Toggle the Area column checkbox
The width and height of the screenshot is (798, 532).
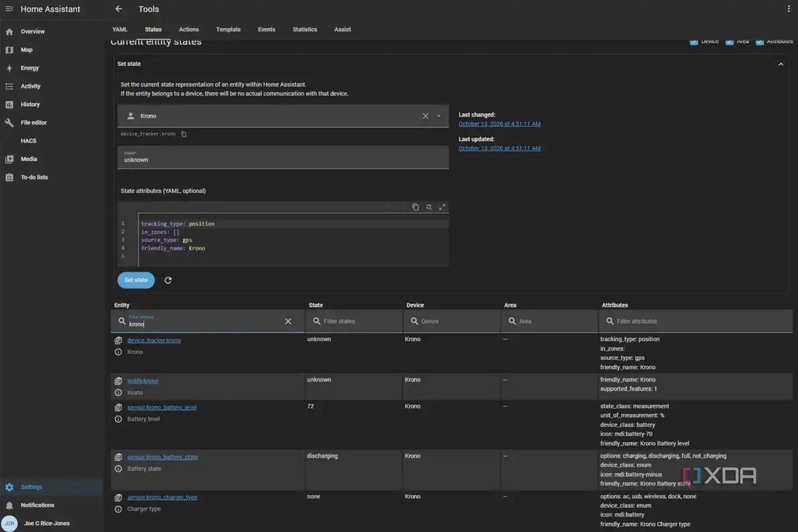730,42
